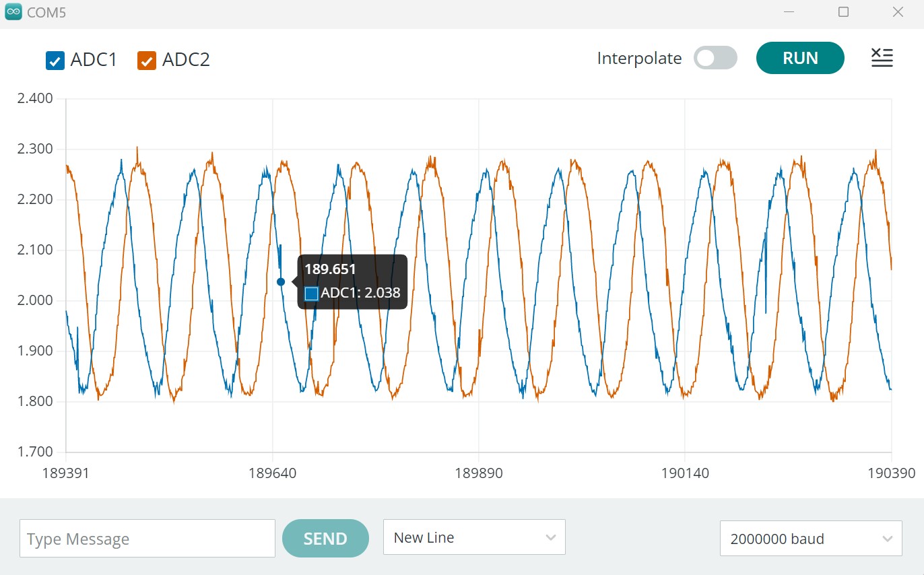924x575 pixels.
Task: Click the ADC2 legend label text
Action: pos(186,60)
